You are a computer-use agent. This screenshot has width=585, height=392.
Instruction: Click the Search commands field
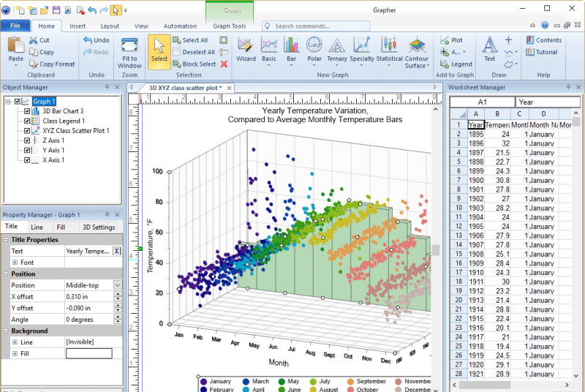coord(316,26)
